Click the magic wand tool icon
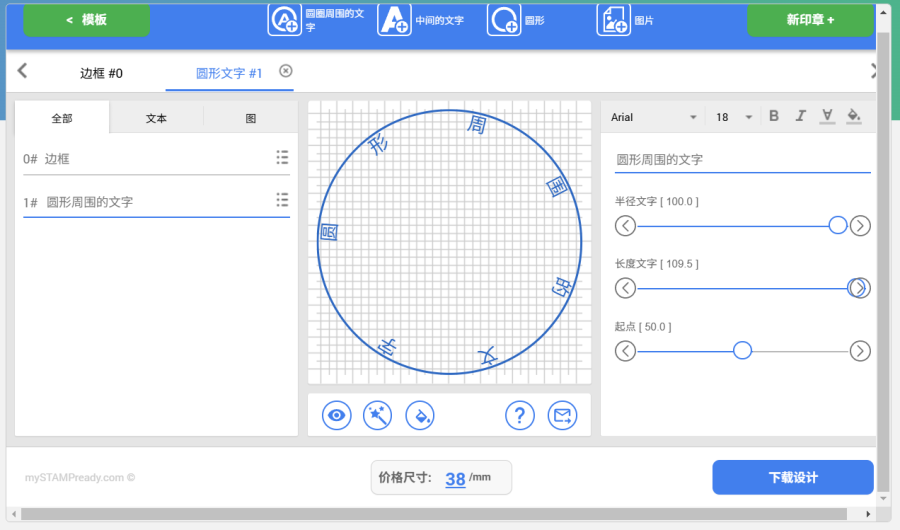The width and height of the screenshot is (900, 530). point(378,415)
